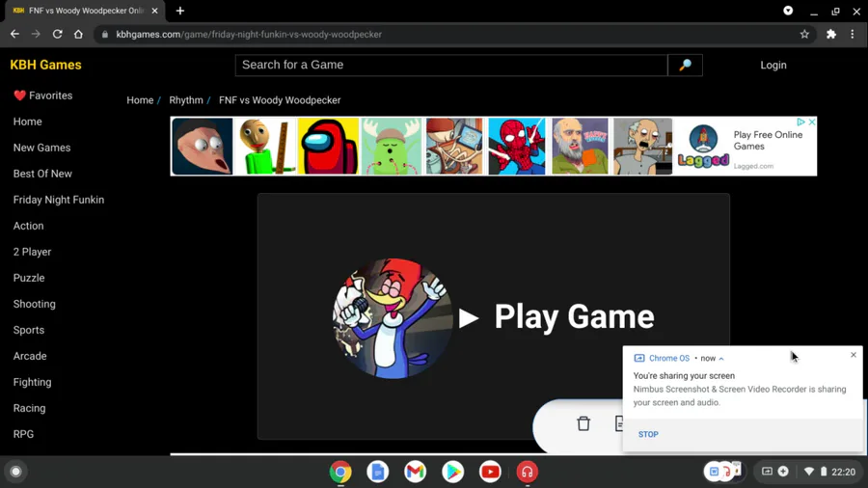Click the Woody Woodpecker game thumbnail
The width and height of the screenshot is (868, 488).
point(393,318)
